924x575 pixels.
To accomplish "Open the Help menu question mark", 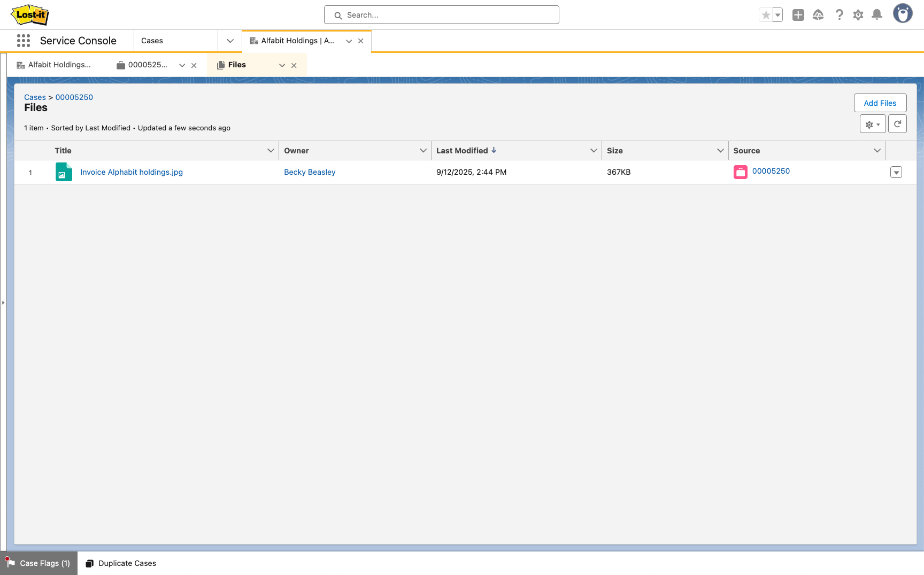I will coord(839,15).
